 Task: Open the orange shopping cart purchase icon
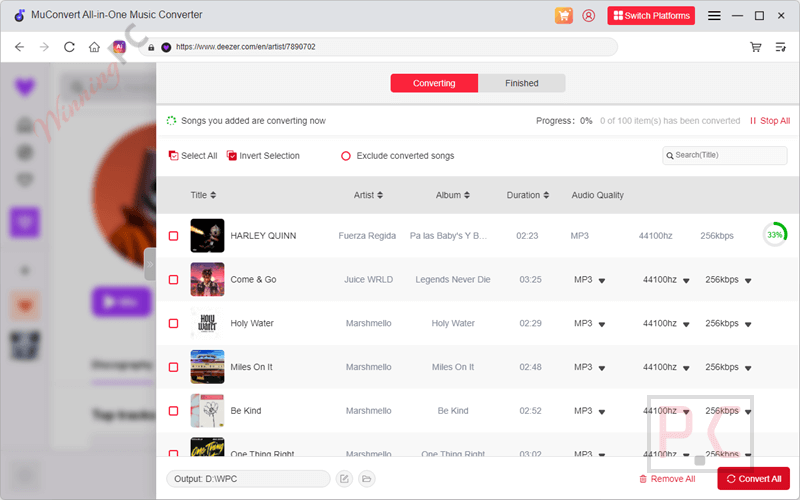[x=563, y=15]
